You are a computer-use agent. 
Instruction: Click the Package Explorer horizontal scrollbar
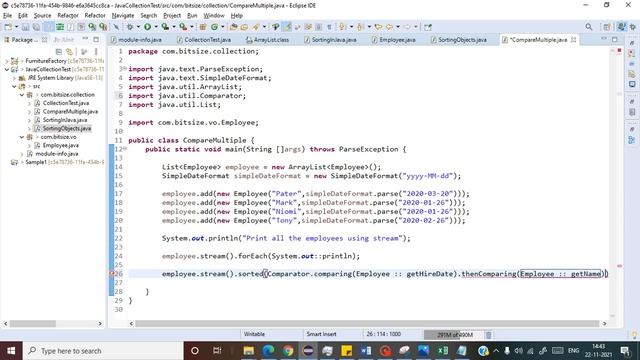[33, 324]
